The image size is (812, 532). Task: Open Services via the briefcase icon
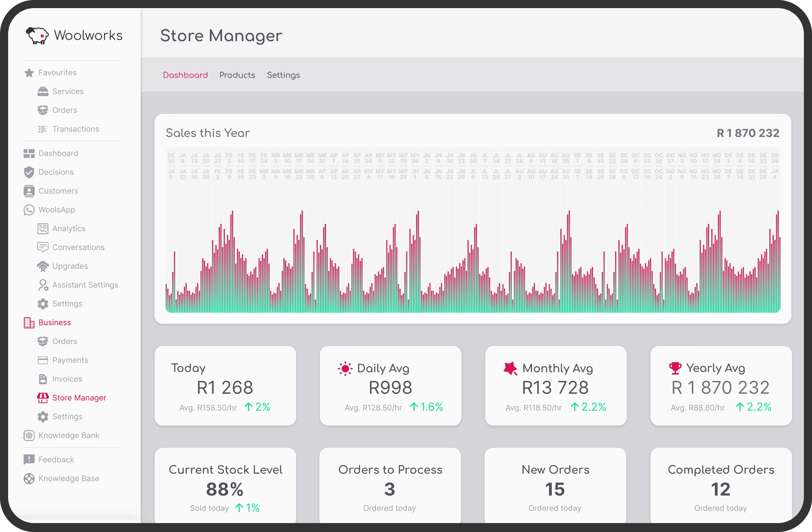click(43, 91)
